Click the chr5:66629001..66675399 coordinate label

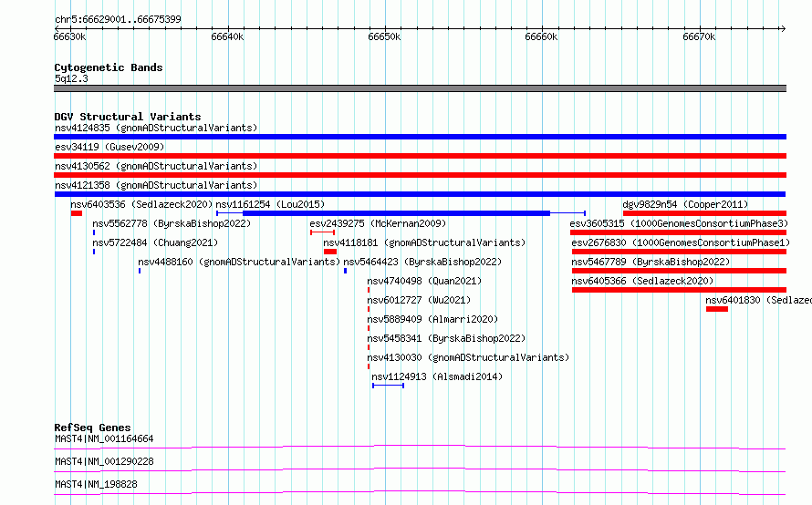tap(118, 19)
